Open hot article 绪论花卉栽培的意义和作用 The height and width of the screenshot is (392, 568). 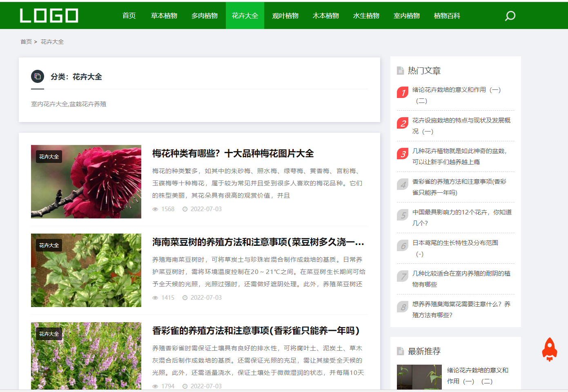[457, 95]
